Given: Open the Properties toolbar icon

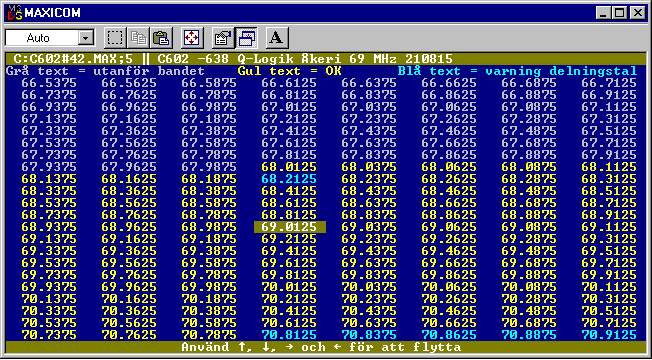Looking at the screenshot, I should tap(222, 38).
